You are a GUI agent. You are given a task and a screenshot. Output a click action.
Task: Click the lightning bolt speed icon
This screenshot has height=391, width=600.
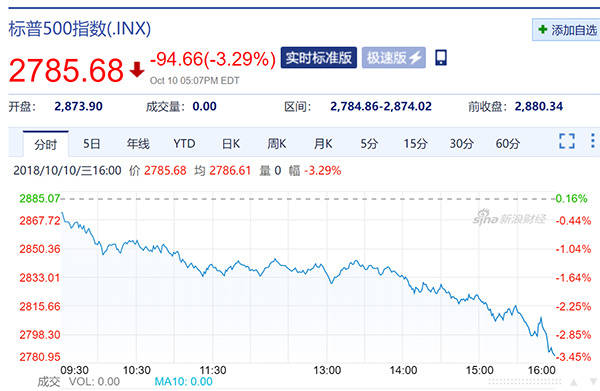point(415,58)
